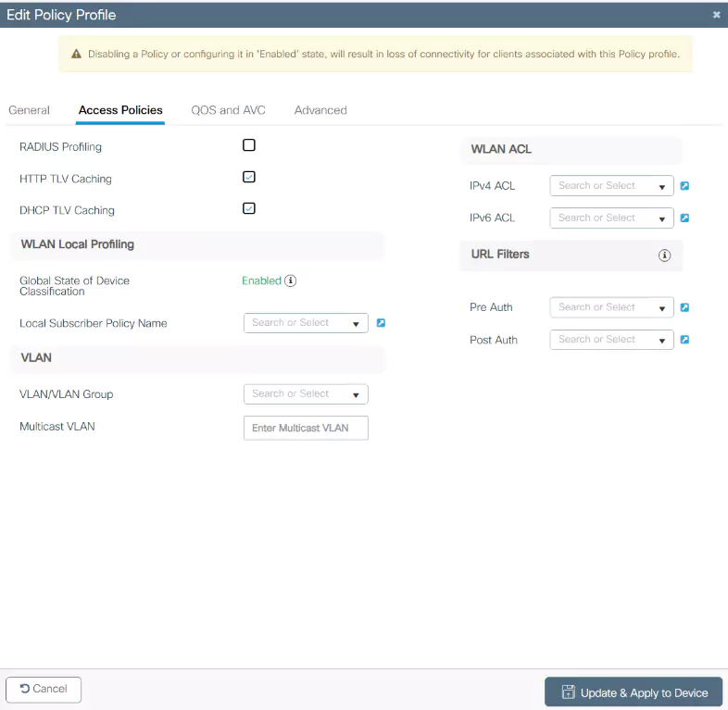Expand the Post Auth URL filter dropdown

click(x=611, y=340)
